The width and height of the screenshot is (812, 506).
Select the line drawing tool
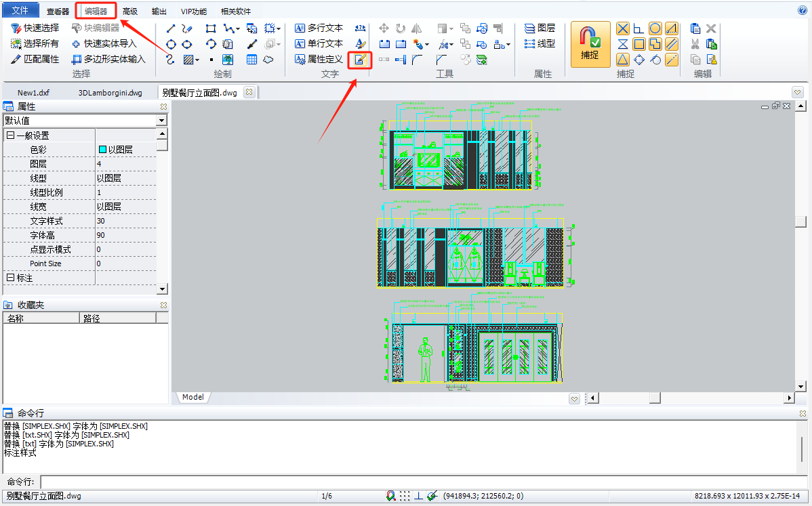[x=171, y=28]
